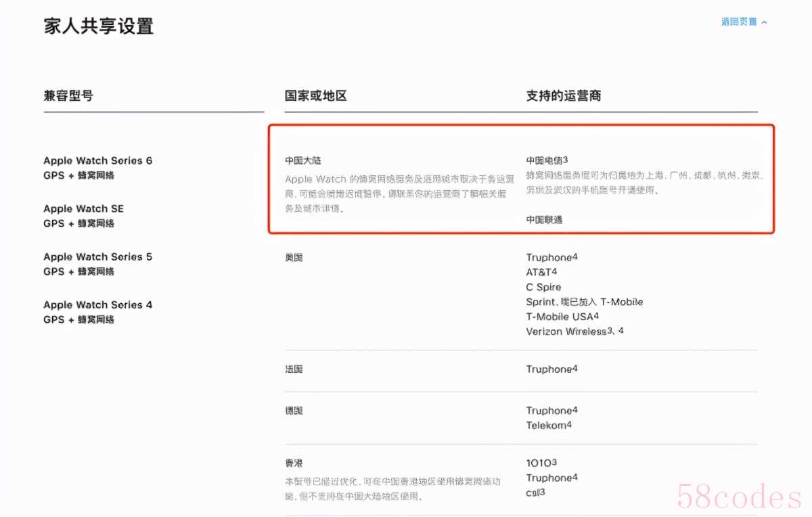Viewport: 812px width, 517px height.
Task: Select the Truphone carrier in the 美国 row
Action: coord(551,257)
